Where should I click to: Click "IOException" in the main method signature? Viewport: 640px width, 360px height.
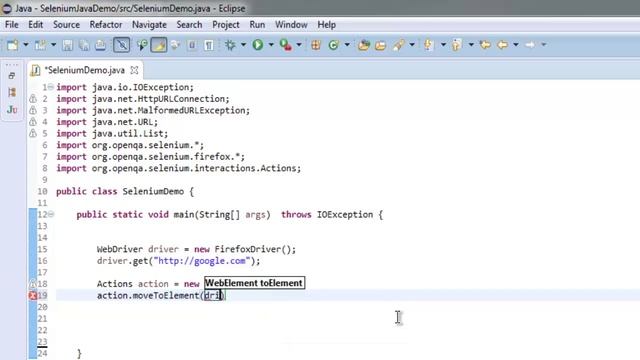pos(345,214)
